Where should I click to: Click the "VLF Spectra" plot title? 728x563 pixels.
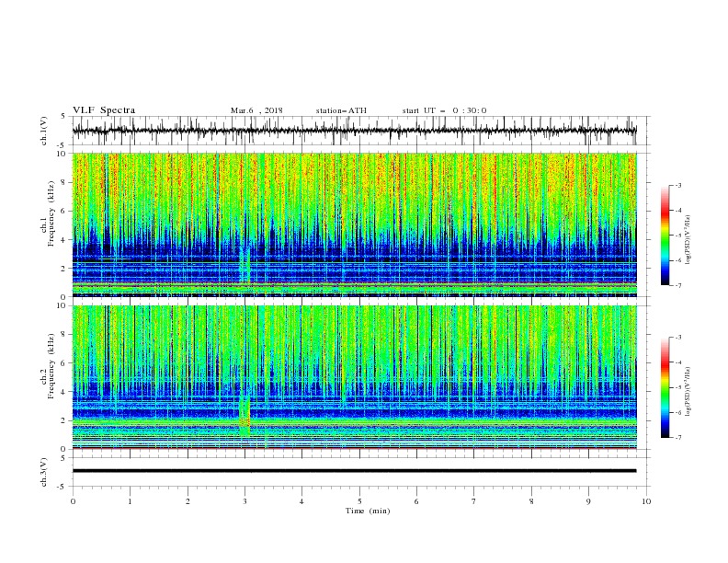(104, 110)
